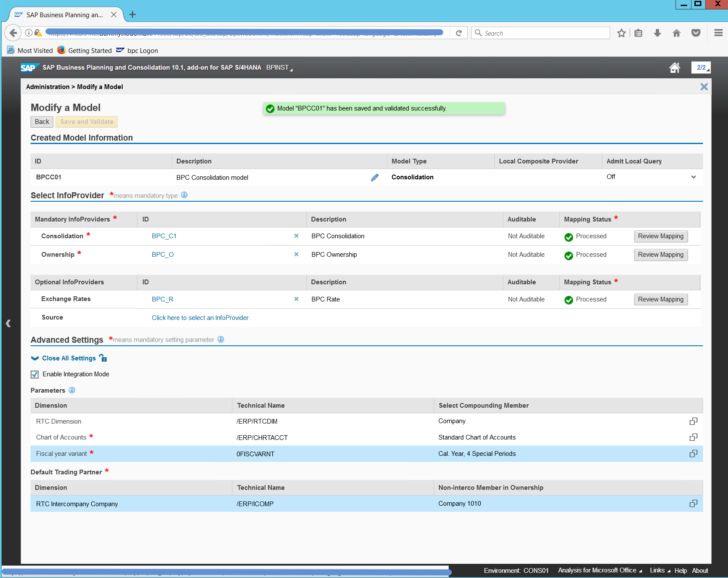Screen dimensions: 728x578
Task: Click here to select a Source InfoProvider
Action: pyautogui.click(x=200, y=318)
